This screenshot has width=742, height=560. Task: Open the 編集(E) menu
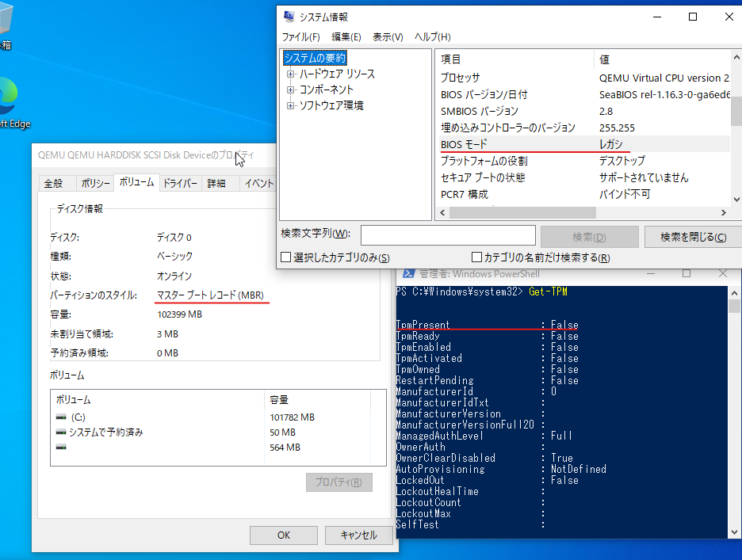[x=346, y=37]
